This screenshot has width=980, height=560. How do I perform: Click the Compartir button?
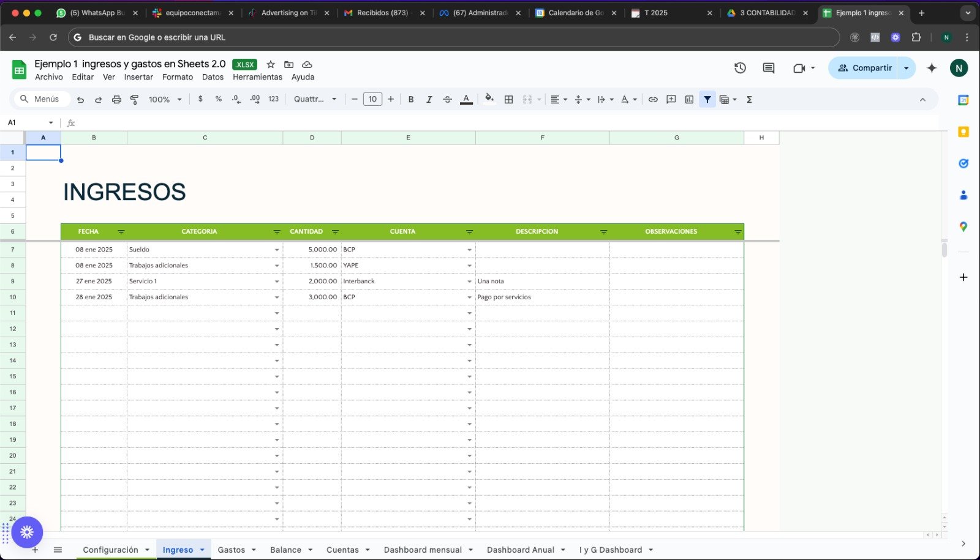click(x=864, y=68)
